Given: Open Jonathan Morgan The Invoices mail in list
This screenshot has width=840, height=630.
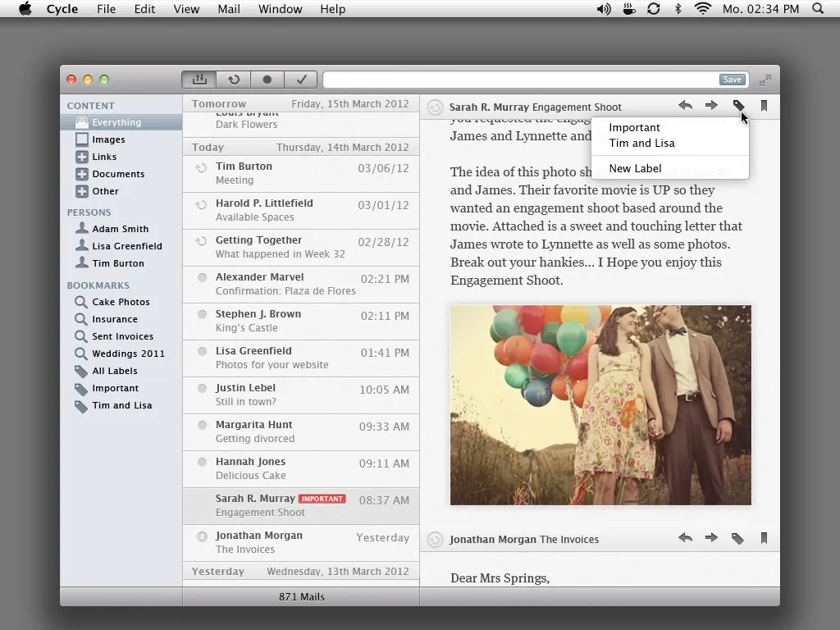Looking at the screenshot, I should (x=301, y=543).
